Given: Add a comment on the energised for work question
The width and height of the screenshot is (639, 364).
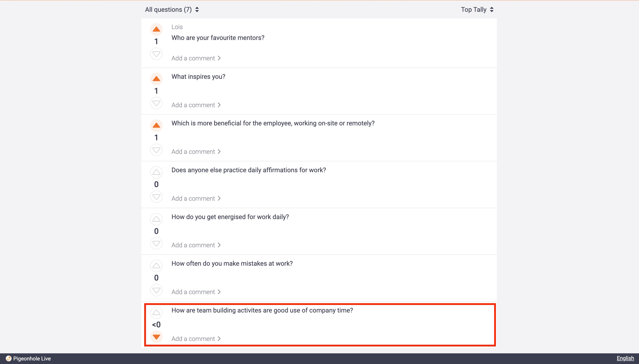Looking at the screenshot, I should (x=196, y=245).
